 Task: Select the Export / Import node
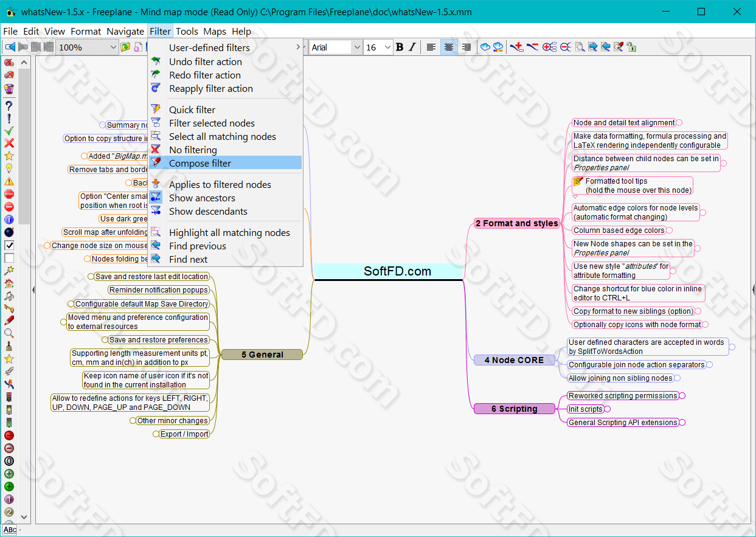pyautogui.click(x=184, y=434)
